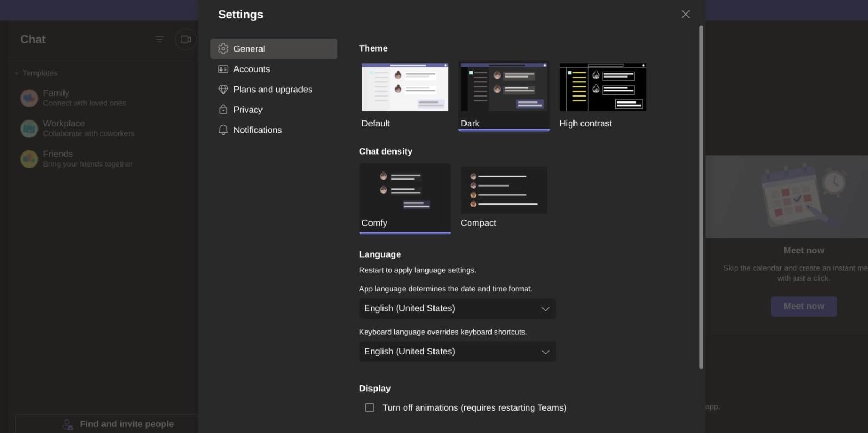Collapse the Templates section
The image size is (868, 433).
tap(16, 73)
